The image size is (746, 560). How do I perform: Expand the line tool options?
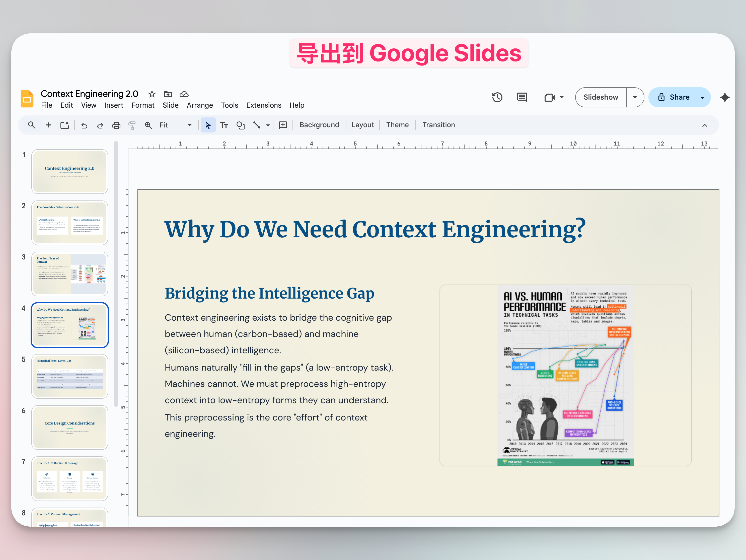click(267, 125)
